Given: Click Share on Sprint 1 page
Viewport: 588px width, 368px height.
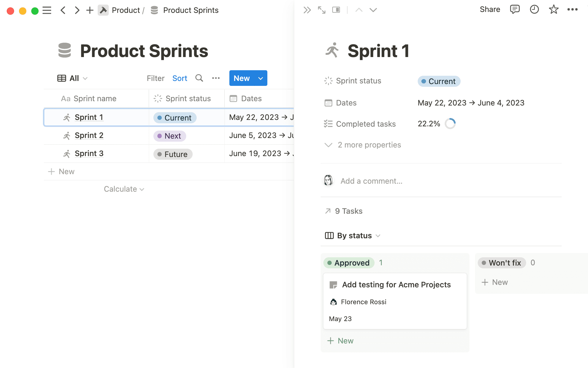Looking at the screenshot, I should tap(490, 10).
